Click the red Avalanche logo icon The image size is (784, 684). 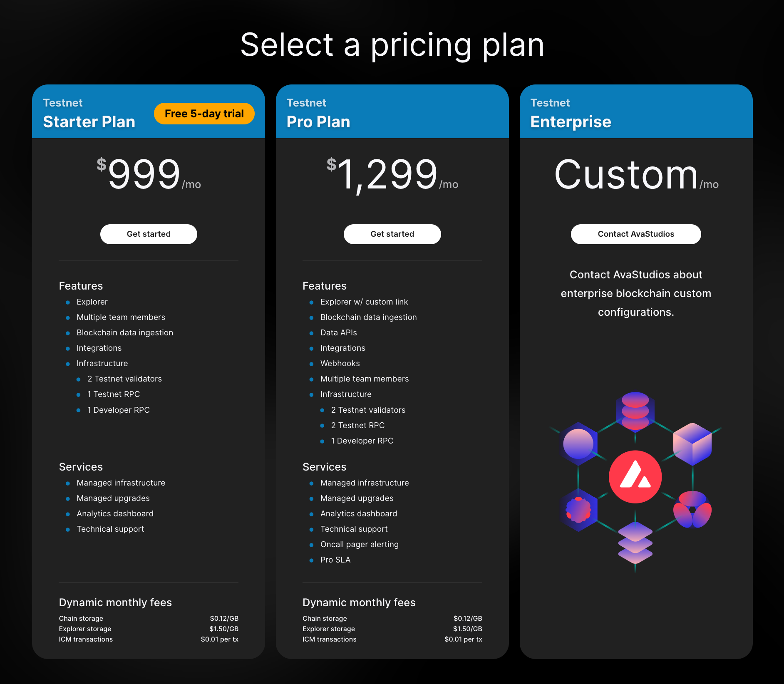[635, 477]
